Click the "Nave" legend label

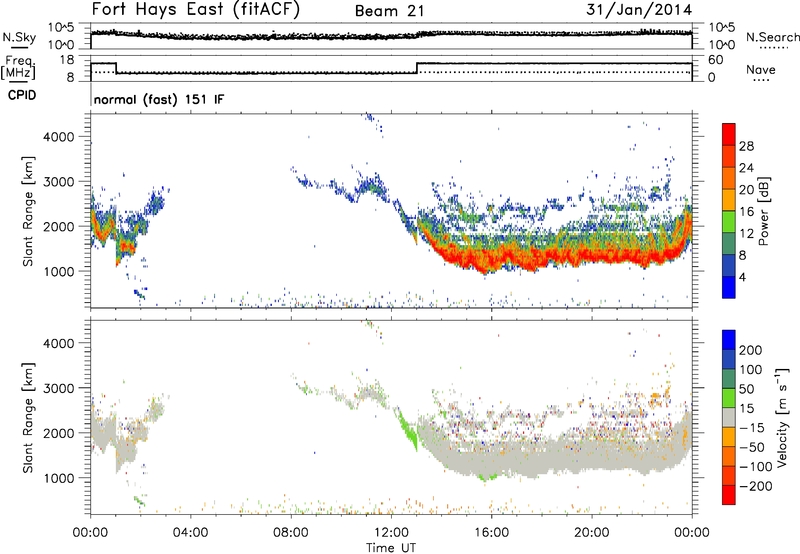[761, 69]
